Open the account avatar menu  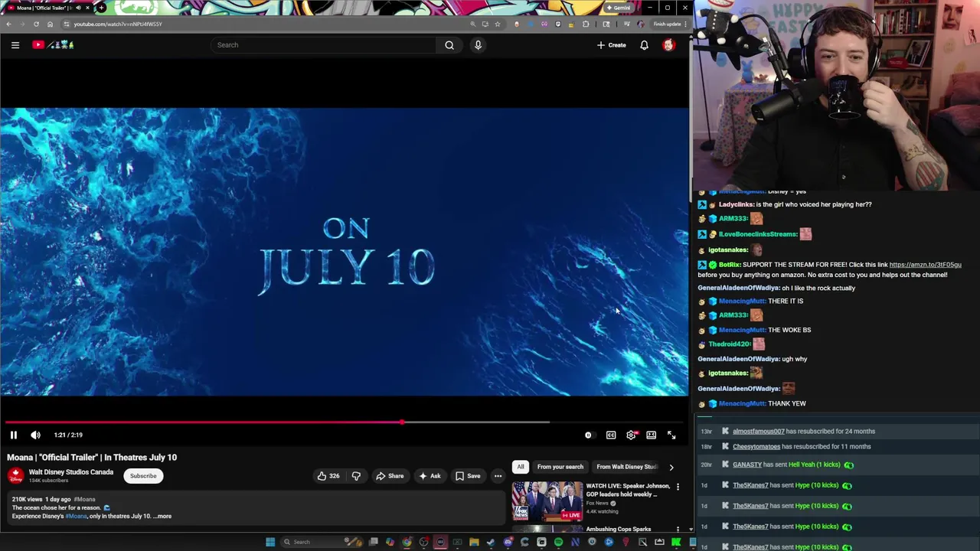(668, 45)
